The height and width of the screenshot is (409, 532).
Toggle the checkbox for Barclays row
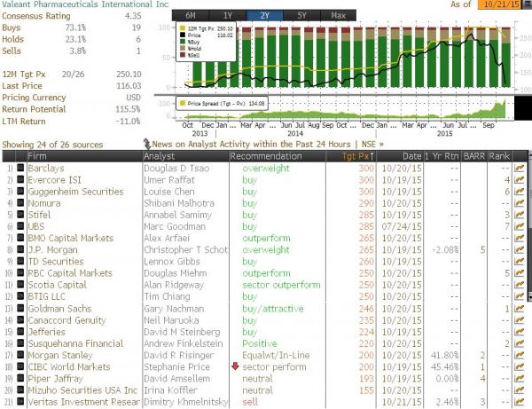[x=20, y=168]
